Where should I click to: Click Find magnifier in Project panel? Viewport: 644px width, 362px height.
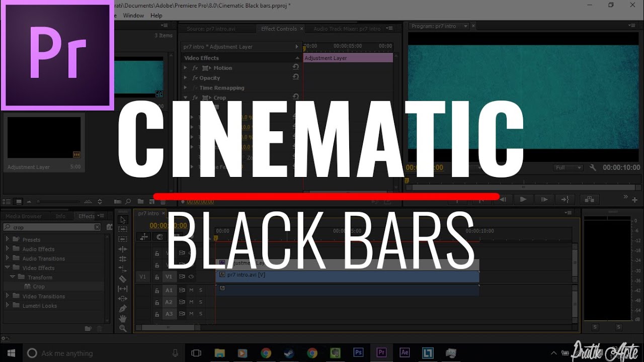[128, 201]
